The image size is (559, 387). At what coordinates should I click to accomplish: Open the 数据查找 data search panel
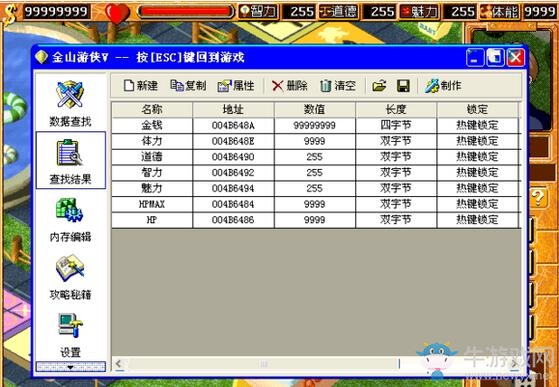coord(70,103)
